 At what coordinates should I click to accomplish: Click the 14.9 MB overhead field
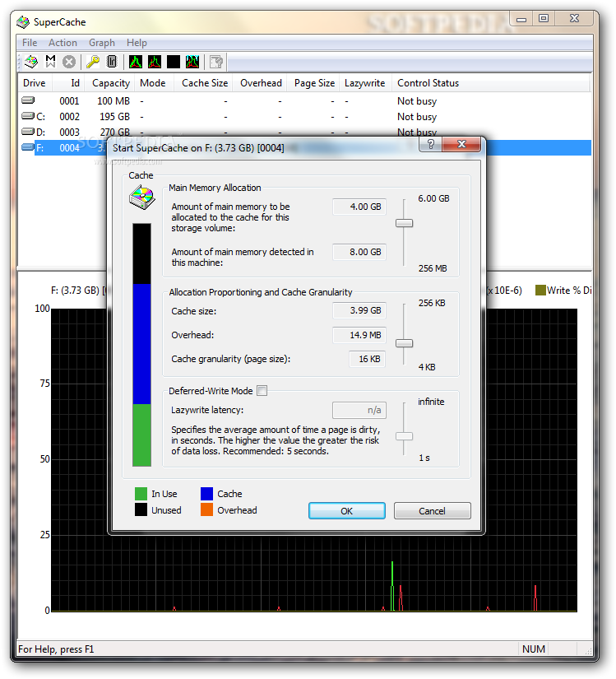359,335
